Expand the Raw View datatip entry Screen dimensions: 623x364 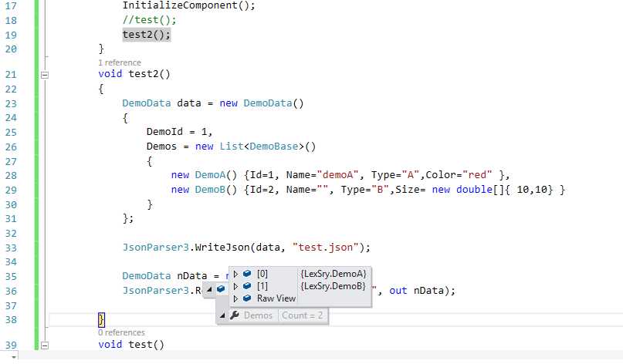(x=235, y=298)
